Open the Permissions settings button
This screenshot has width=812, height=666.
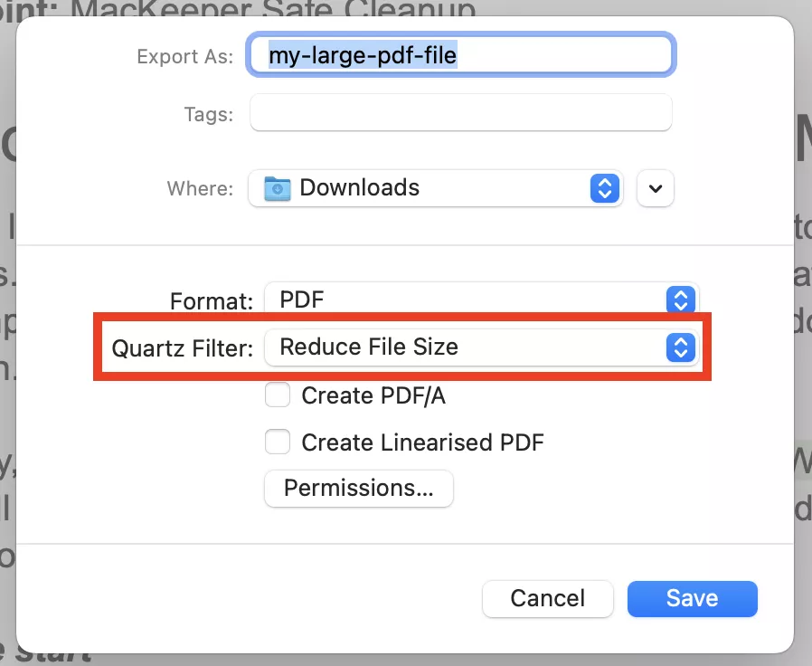(359, 489)
